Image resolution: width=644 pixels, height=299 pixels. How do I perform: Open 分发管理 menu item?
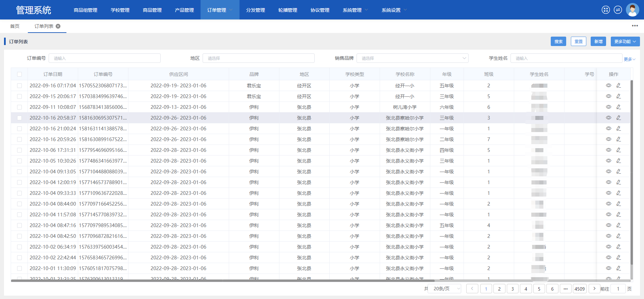coord(256,10)
